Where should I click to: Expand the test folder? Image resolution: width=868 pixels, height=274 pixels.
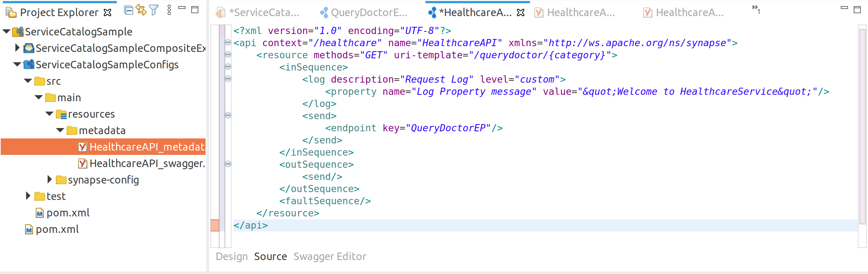[28, 196]
